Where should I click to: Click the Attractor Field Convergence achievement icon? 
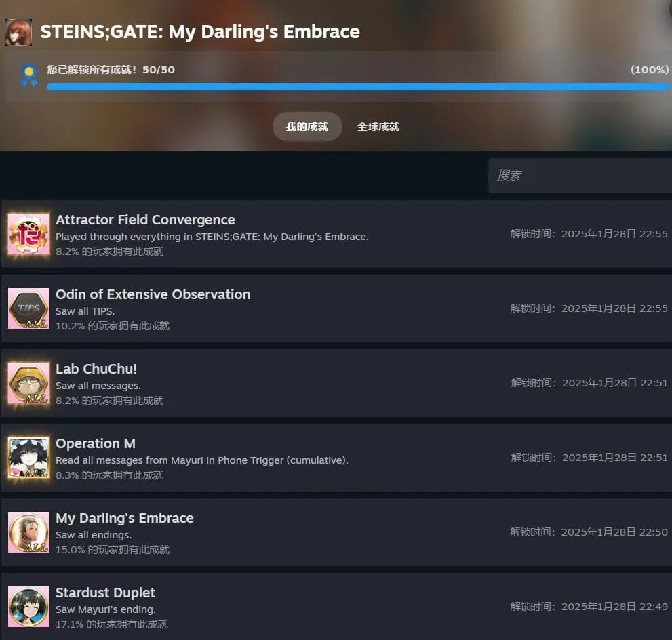[28, 234]
